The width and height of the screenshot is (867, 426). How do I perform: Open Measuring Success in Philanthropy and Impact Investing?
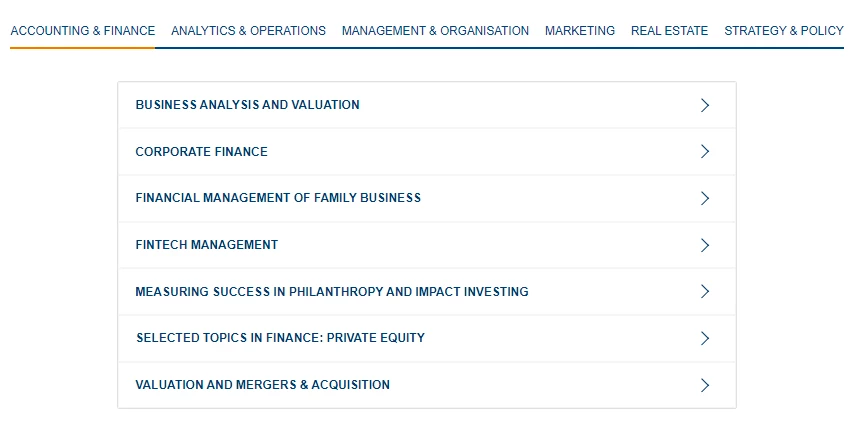332,292
